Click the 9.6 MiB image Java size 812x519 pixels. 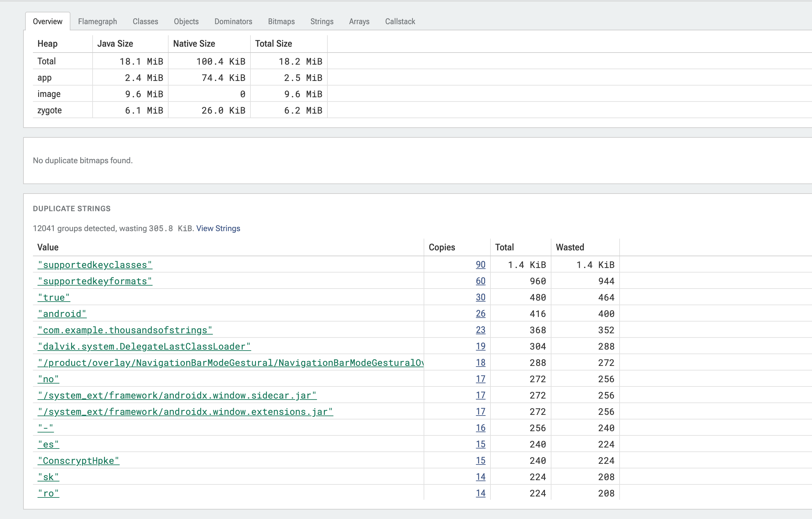144,94
